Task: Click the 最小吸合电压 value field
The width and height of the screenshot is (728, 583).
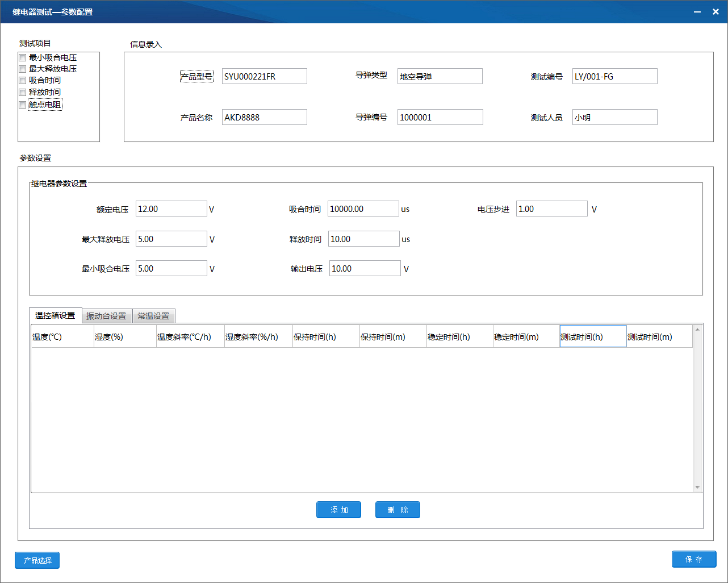Action: 171,268
